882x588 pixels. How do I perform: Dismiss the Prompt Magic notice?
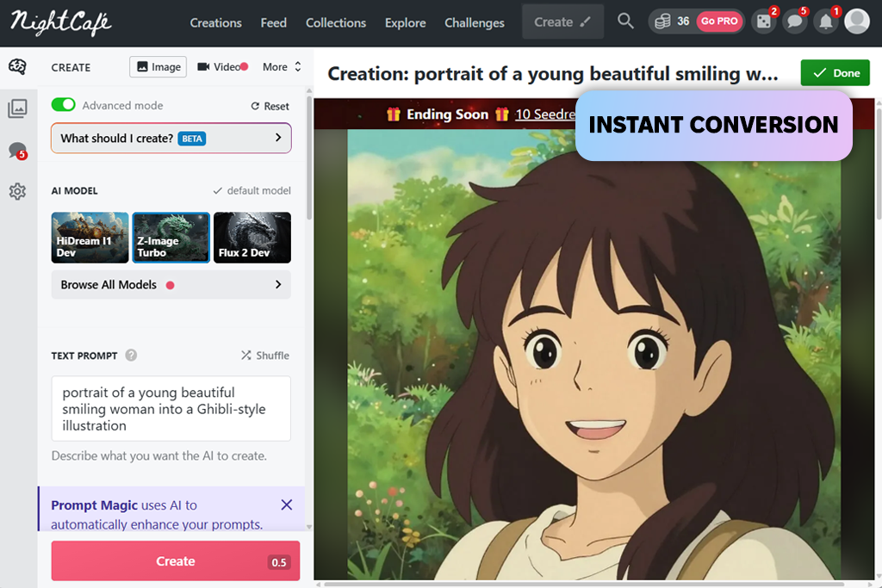286,504
